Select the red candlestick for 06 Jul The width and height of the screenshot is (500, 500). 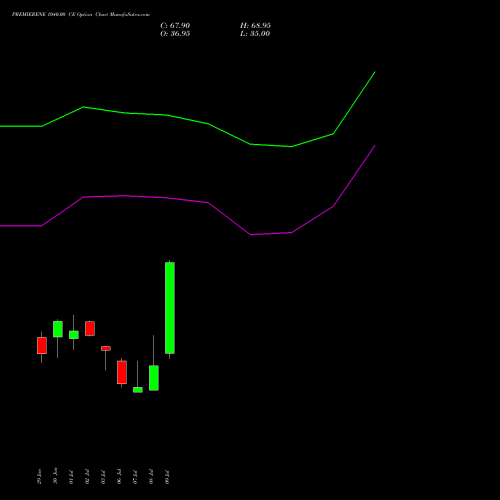(122, 372)
